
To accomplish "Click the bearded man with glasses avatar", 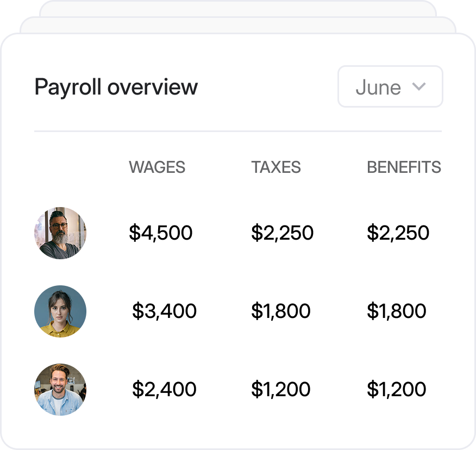I will pos(60,233).
